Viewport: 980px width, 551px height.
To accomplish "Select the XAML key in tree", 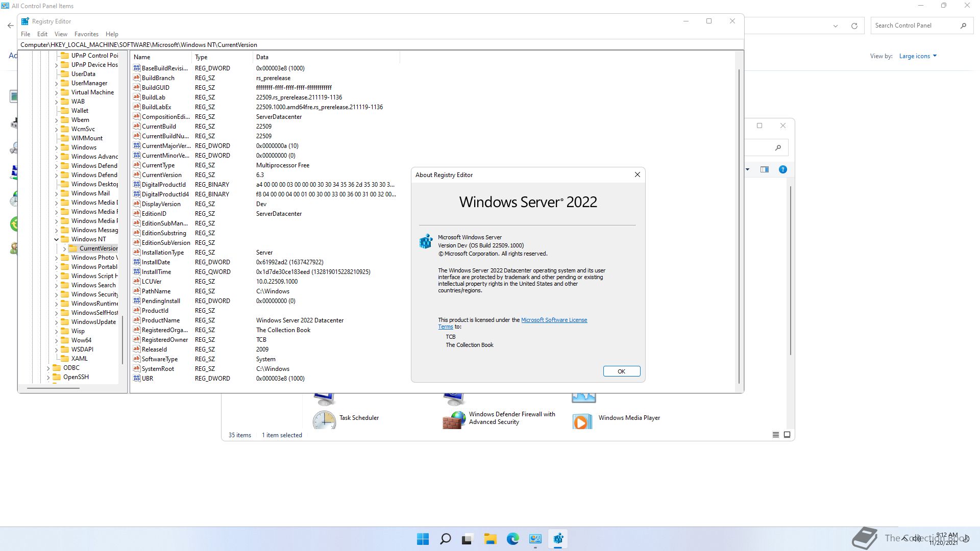I will point(79,359).
